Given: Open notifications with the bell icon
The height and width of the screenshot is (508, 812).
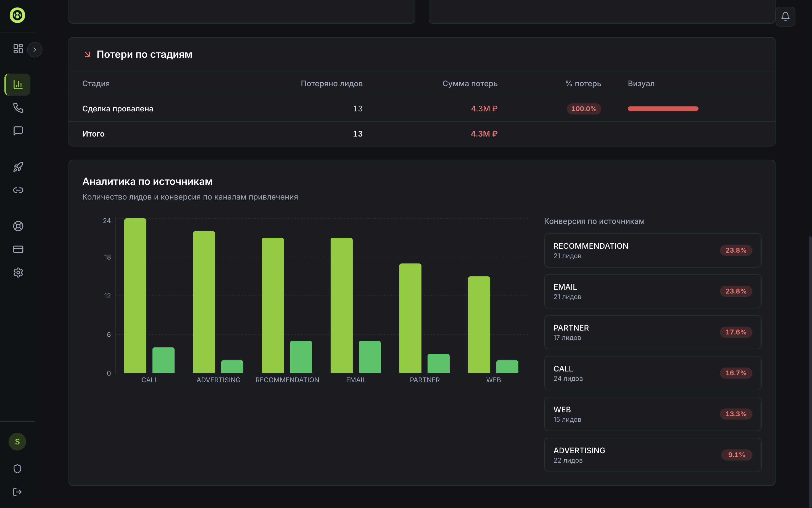Looking at the screenshot, I should (x=785, y=17).
